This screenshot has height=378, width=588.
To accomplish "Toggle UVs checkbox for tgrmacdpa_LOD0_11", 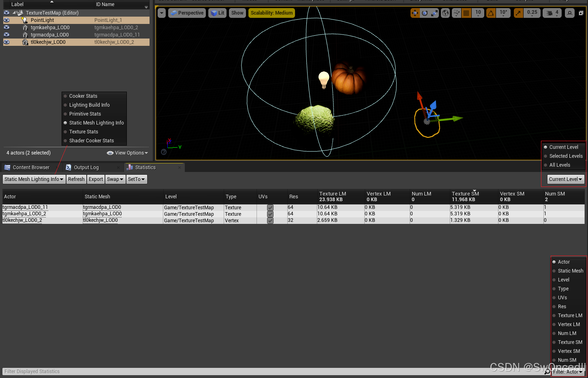I will click(x=270, y=208).
